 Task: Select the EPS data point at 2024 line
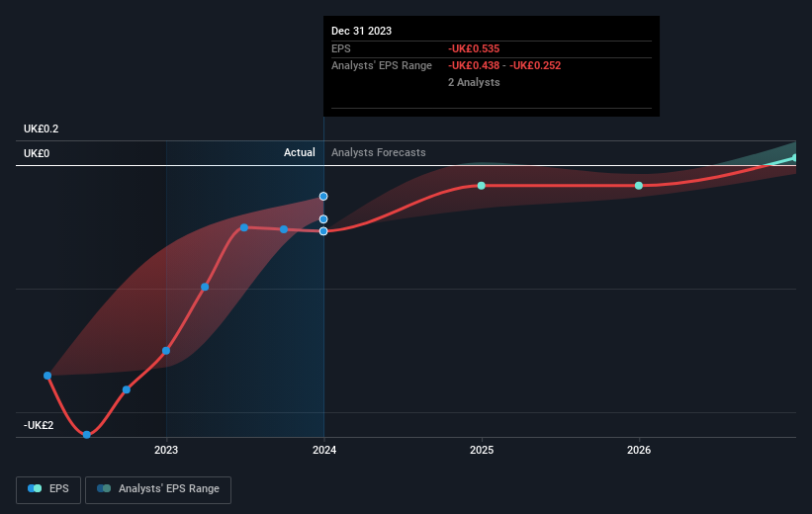click(323, 231)
